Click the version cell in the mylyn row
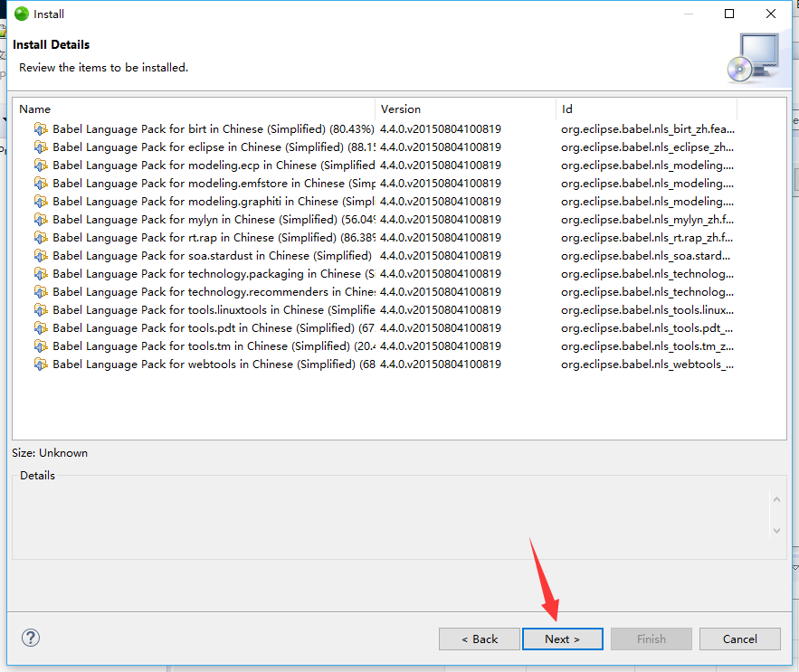This screenshot has width=799, height=672. [441, 220]
